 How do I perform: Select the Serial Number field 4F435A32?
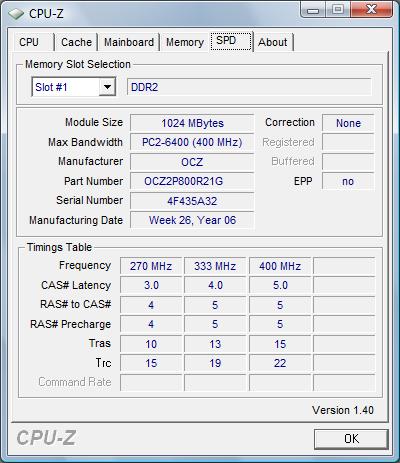[x=192, y=201]
